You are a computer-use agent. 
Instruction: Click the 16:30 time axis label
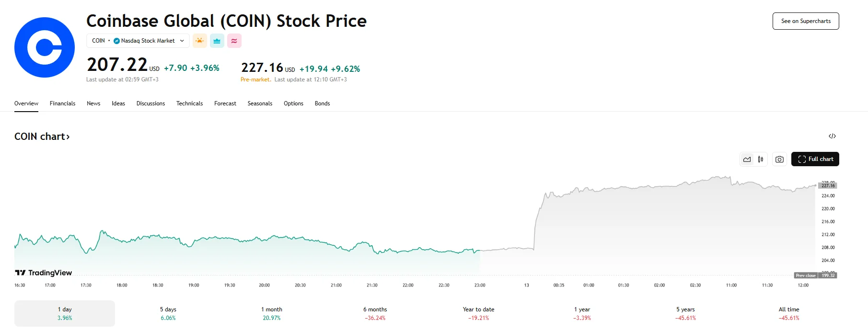(20, 285)
